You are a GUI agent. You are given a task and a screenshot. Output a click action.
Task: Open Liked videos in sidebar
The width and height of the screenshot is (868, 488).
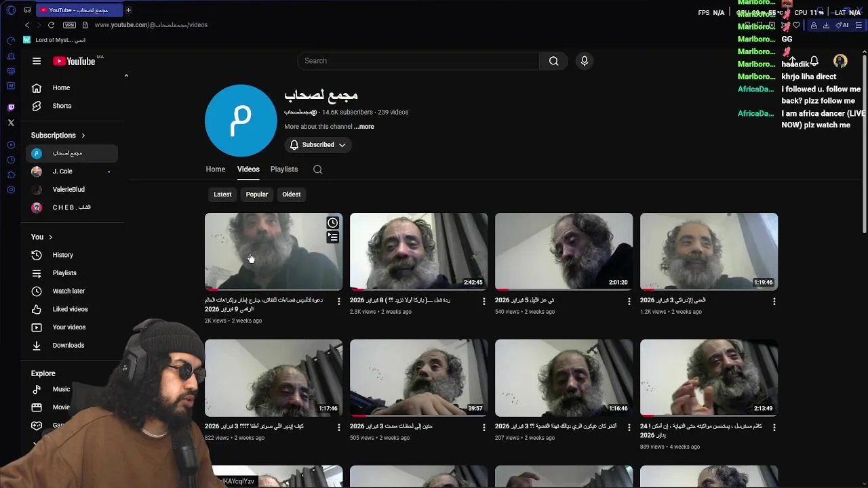(x=72, y=309)
